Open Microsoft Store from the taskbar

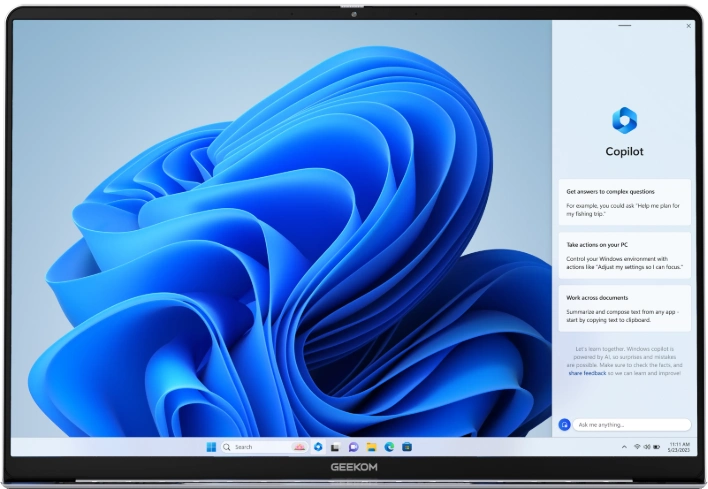(407, 447)
